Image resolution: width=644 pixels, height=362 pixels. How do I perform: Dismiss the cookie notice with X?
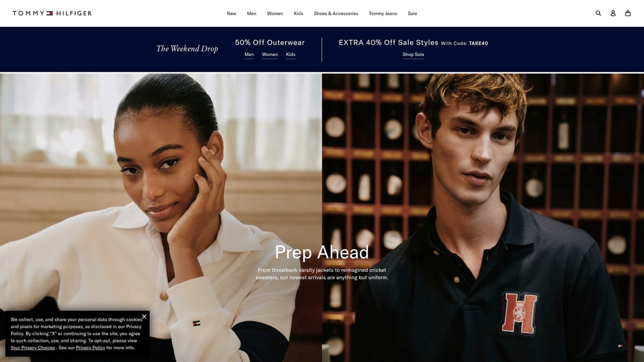[144, 316]
